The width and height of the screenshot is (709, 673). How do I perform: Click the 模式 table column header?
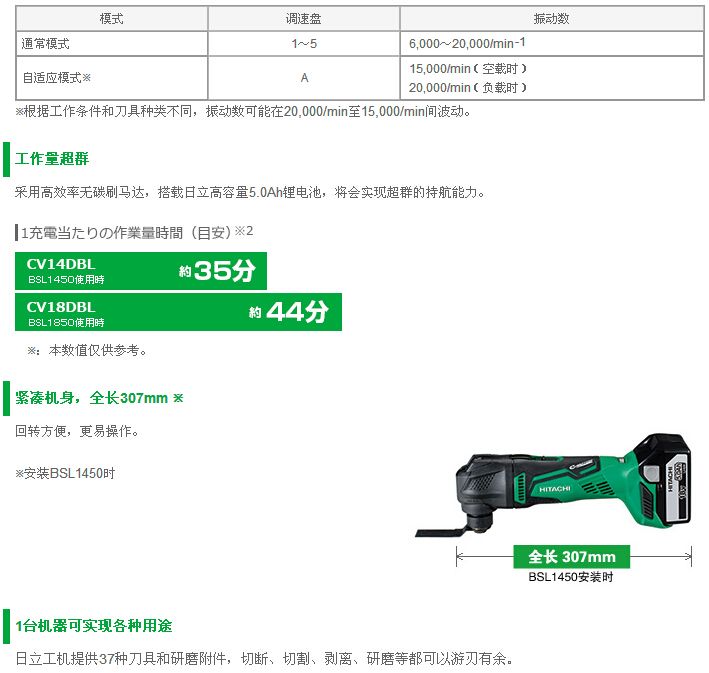[x=111, y=19]
